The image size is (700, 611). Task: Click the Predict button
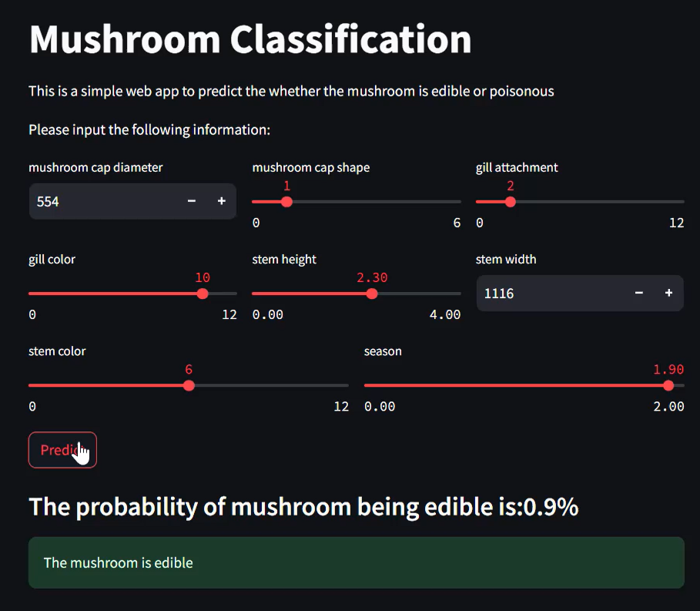62,450
